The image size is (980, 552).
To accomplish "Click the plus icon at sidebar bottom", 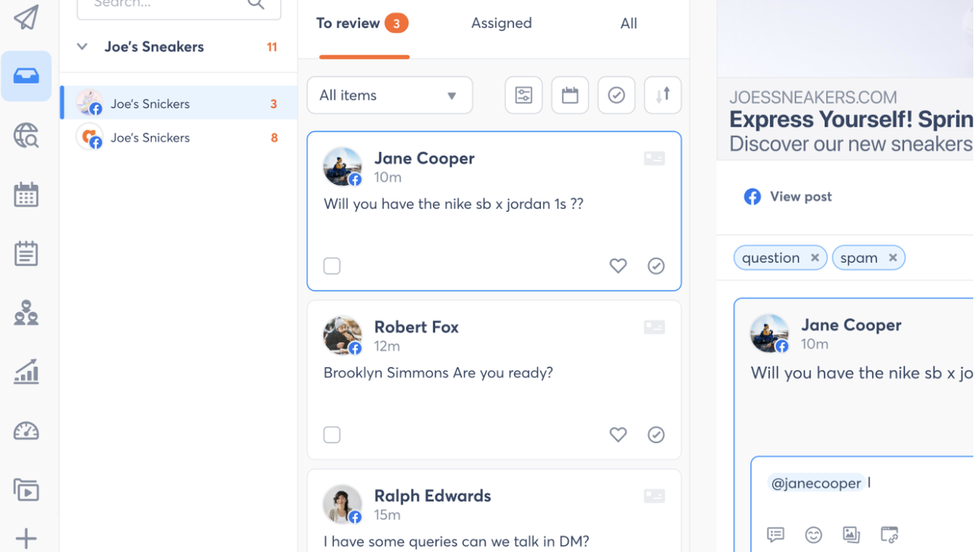I will point(26,538).
